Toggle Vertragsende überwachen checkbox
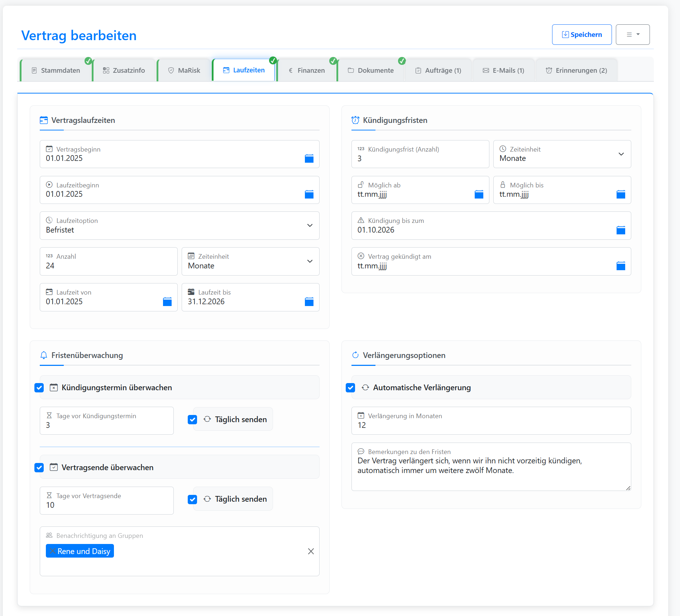 pos(39,468)
